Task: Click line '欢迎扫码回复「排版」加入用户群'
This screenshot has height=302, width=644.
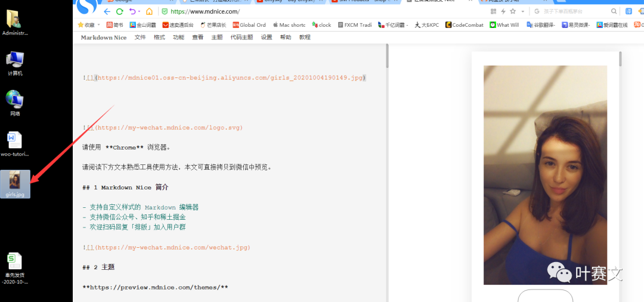Action: [x=134, y=227]
